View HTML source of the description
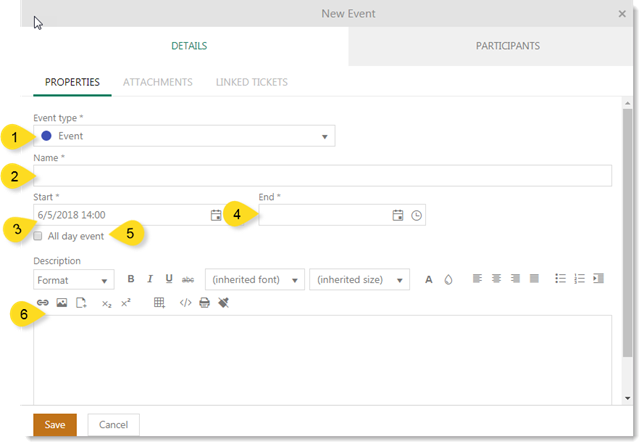Viewport: 644px width, 447px height. (x=185, y=303)
